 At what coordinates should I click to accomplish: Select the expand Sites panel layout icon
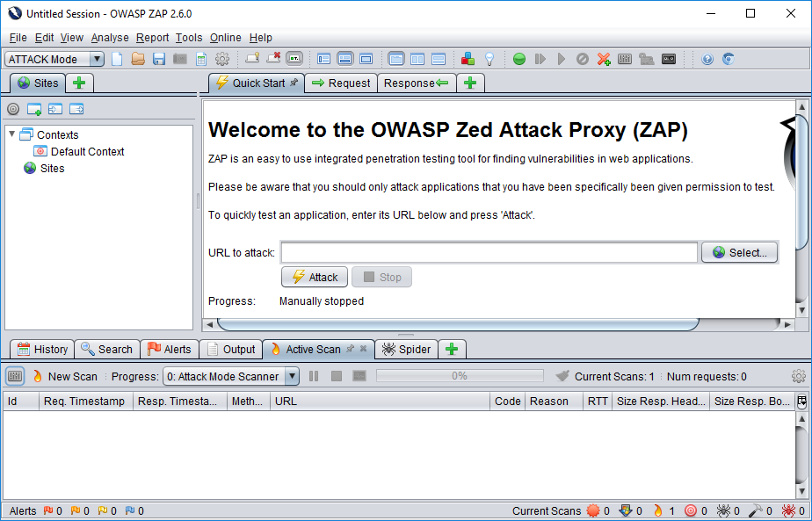(323, 59)
